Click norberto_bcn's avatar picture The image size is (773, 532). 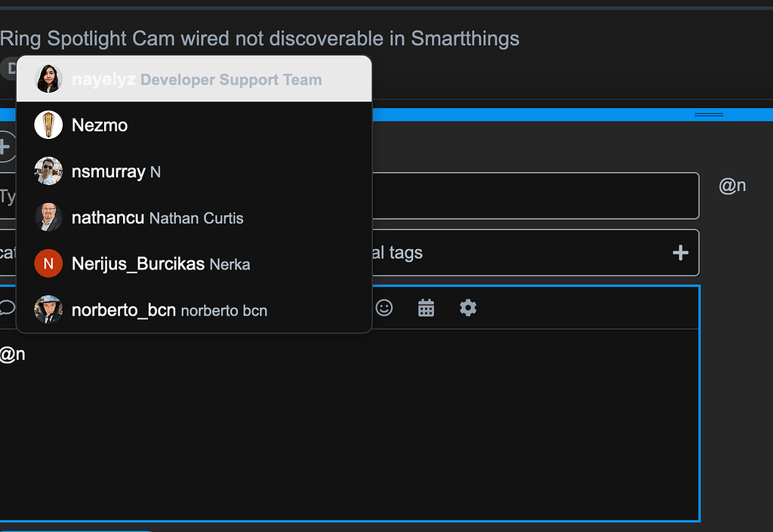pyautogui.click(x=48, y=309)
